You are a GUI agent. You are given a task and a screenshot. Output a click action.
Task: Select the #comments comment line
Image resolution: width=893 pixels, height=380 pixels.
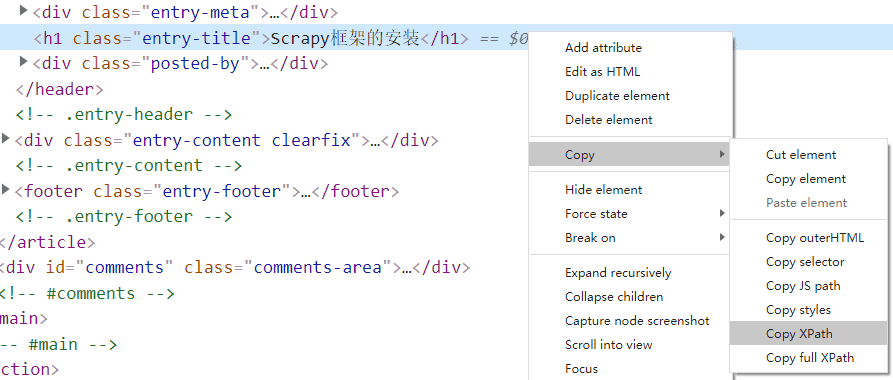[x=87, y=293]
